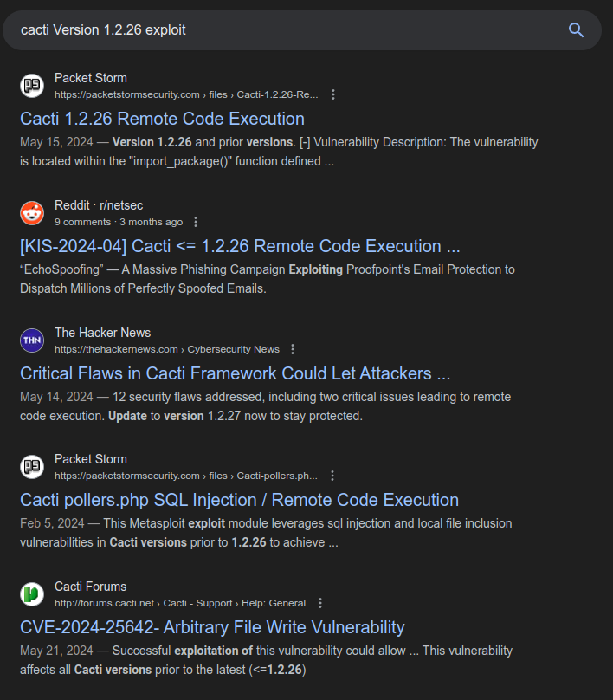
Task: Open more options for Cacti-1.2.26 Packet Storm result
Action: click(x=333, y=94)
